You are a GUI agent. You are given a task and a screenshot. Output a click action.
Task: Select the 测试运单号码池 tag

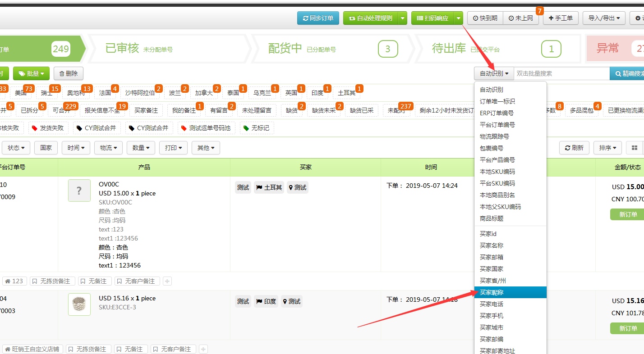(206, 128)
